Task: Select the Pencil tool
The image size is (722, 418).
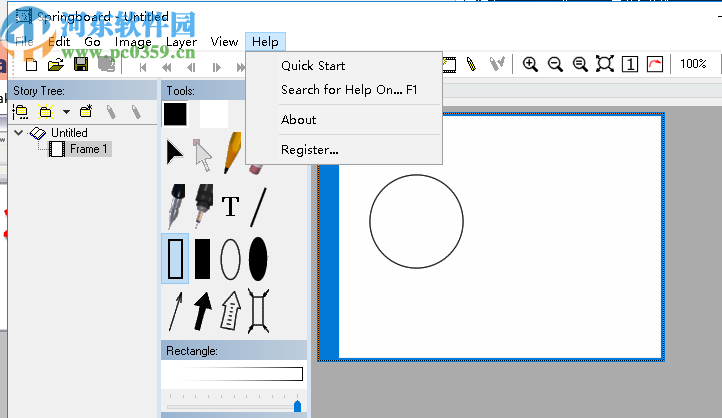Action: pos(233,153)
